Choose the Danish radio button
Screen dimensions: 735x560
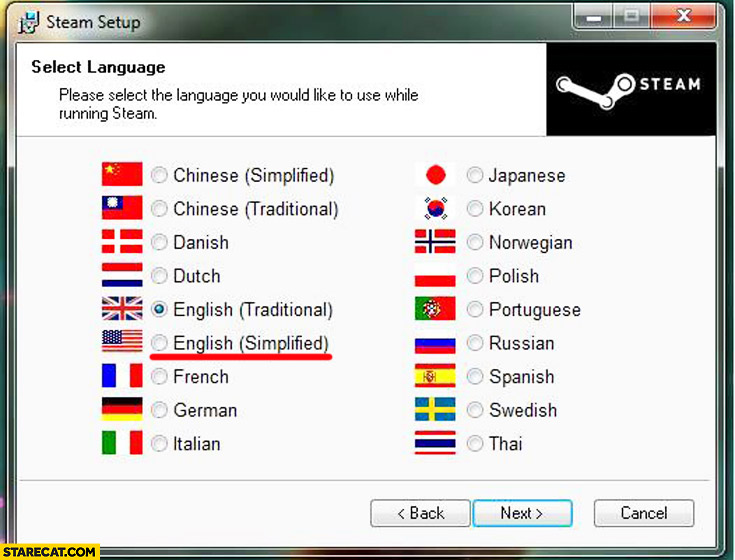tap(159, 242)
